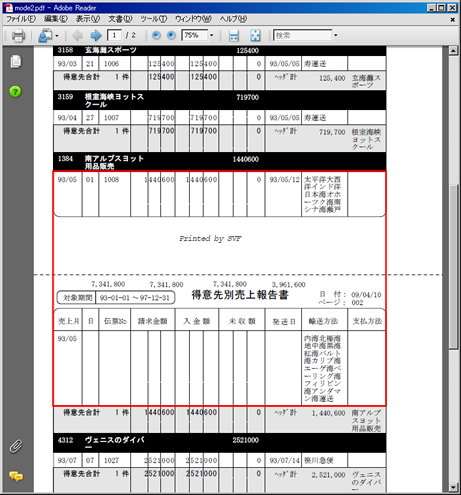Click the vertical scrollbar thumb
This screenshot has width=461, height=495.
(x=453, y=266)
